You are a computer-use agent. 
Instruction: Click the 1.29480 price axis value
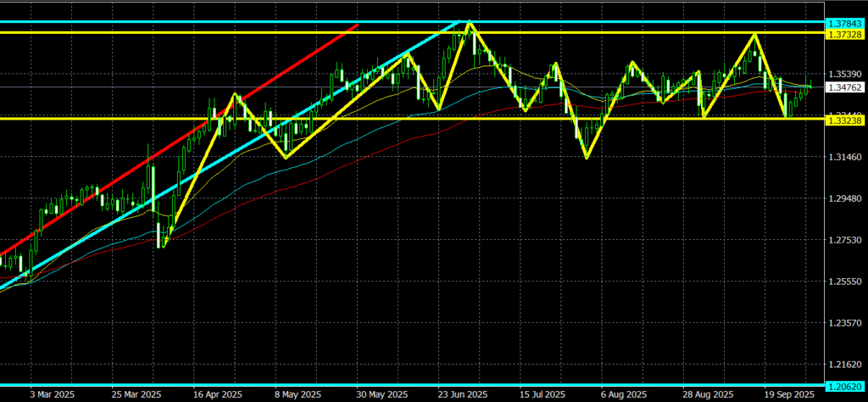(x=844, y=199)
